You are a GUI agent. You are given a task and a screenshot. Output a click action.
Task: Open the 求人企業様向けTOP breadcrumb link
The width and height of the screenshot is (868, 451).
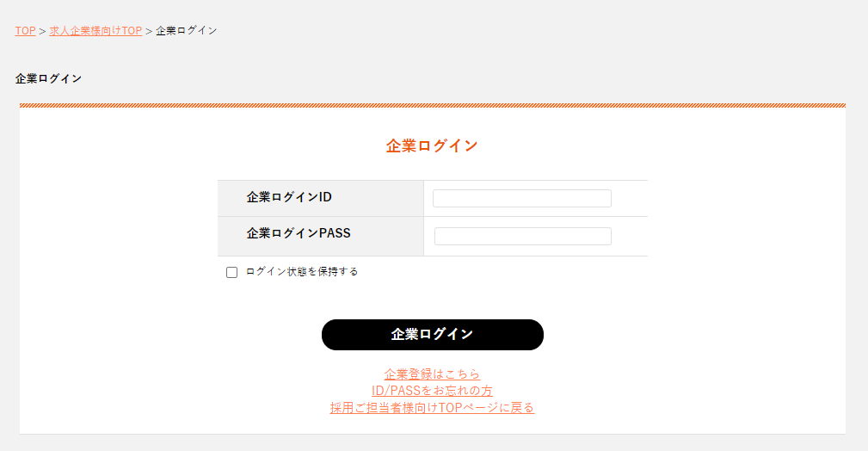(x=95, y=31)
